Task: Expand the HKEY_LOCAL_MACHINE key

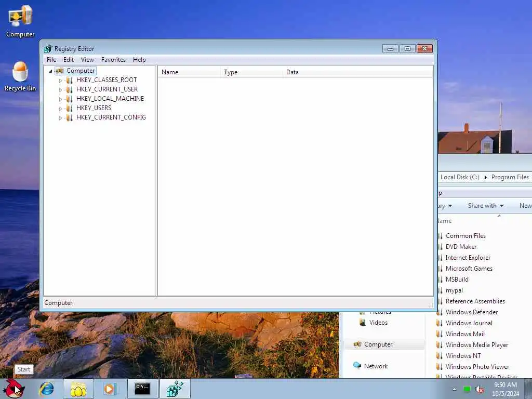Action: click(x=60, y=99)
